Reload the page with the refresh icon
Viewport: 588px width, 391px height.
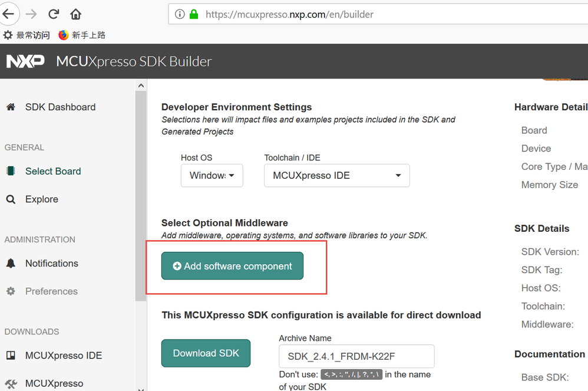54,14
